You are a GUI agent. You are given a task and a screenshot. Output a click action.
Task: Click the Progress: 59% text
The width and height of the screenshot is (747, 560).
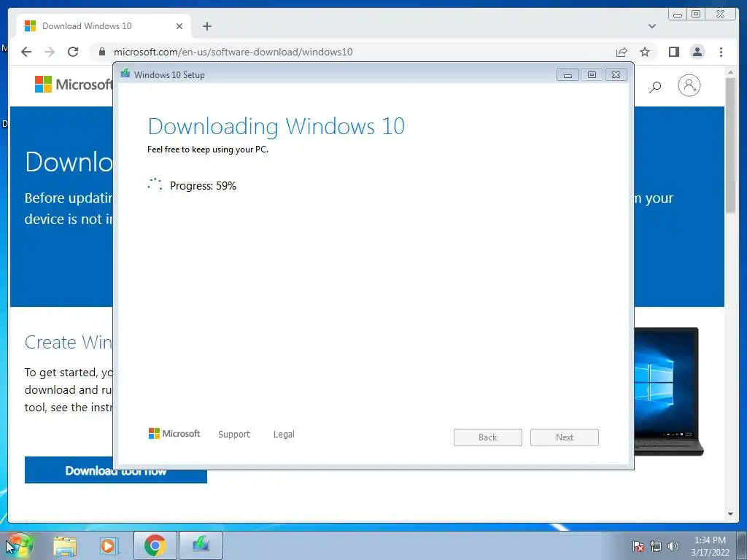(203, 186)
